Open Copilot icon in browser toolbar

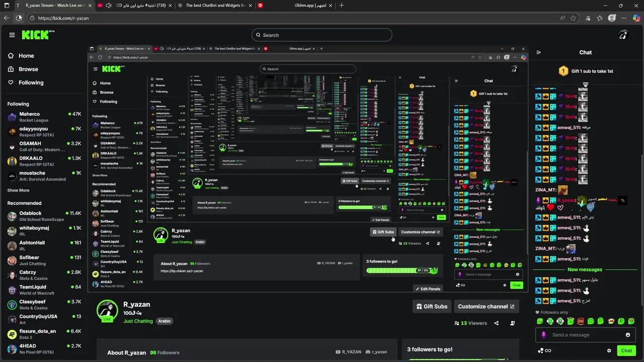point(636,18)
